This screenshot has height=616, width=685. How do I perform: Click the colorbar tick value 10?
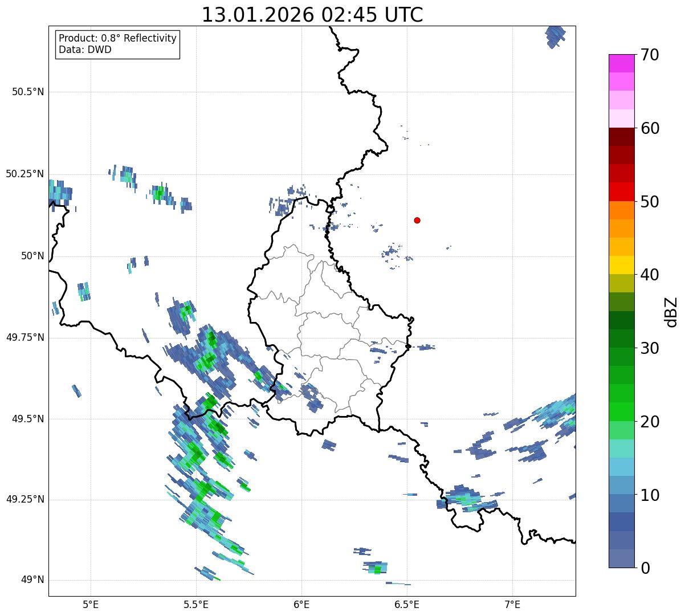click(650, 495)
